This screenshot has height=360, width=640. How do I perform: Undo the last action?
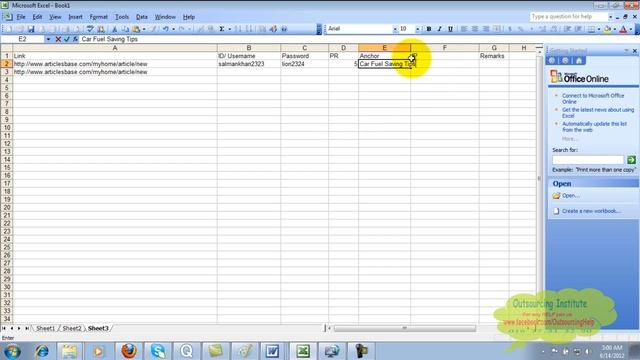point(166,29)
